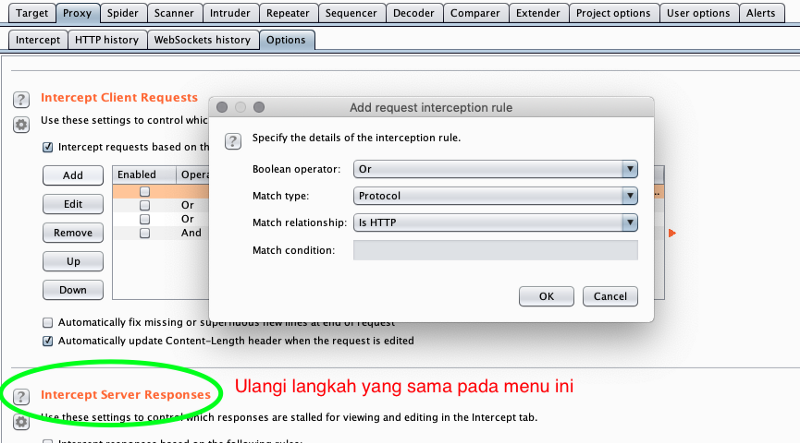Click the Edit rule button

point(73,204)
